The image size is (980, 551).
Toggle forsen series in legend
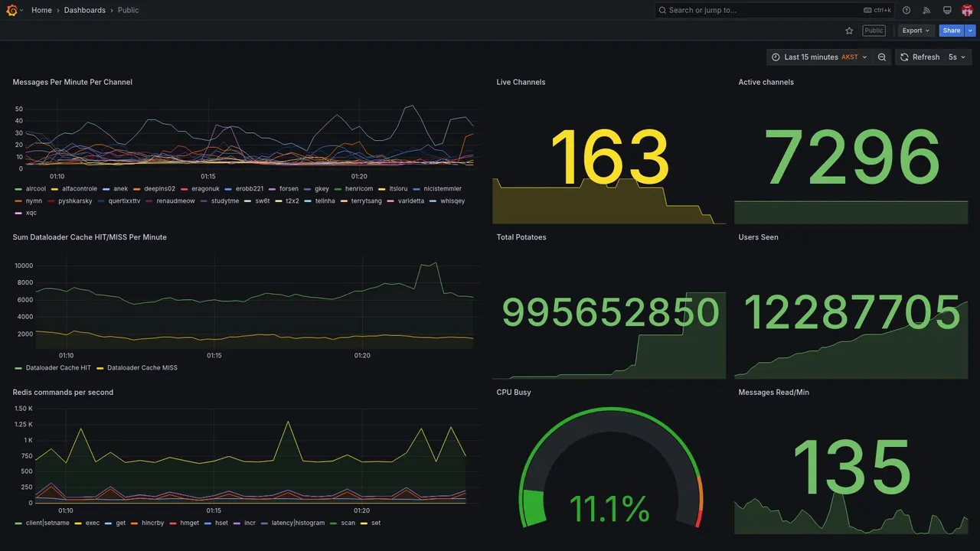pyautogui.click(x=289, y=188)
